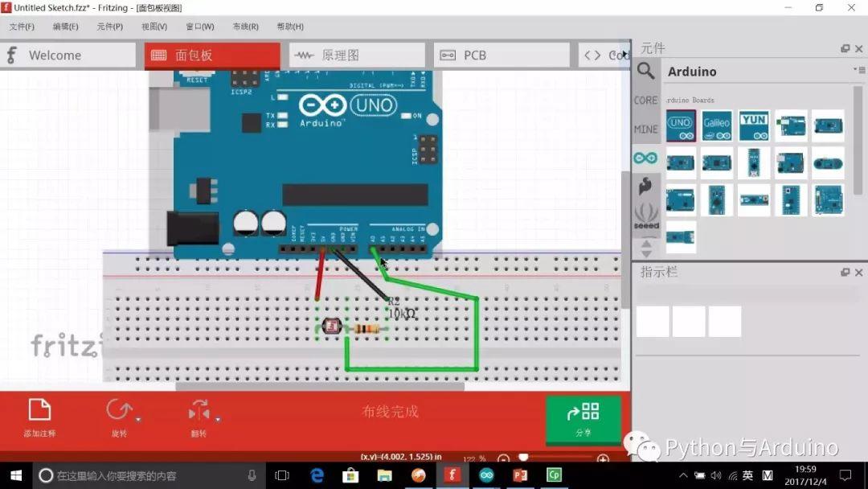Image resolution: width=868 pixels, height=489 pixels.
Task: Open Arduino IDE from taskbar
Action: (486, 475)
